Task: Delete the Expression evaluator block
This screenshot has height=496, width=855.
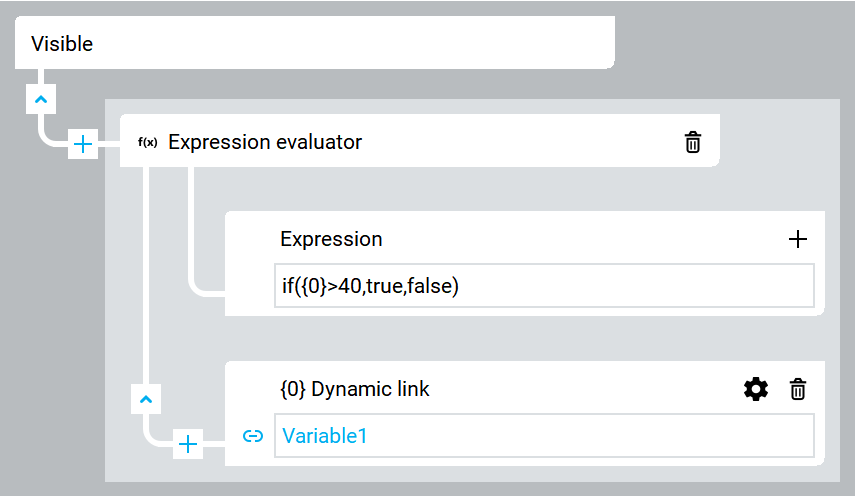Action: click(x=693, y=142)
